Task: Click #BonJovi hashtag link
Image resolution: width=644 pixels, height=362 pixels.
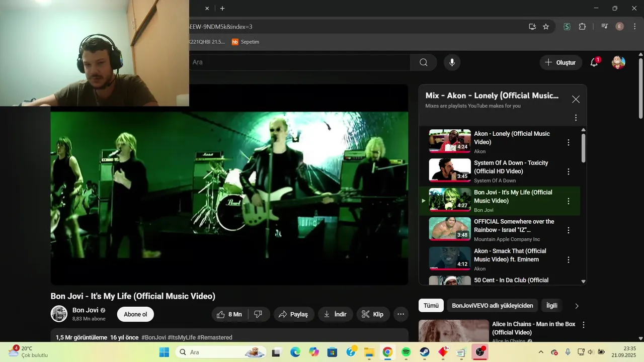Action: [x=153, y=337]
